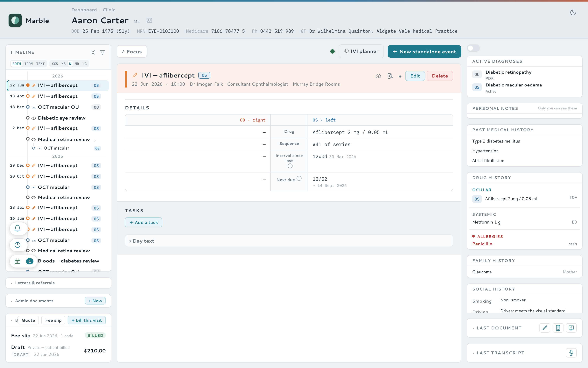Click syringe icon in event header
This screenshot has height=368, width=588.
coord(135,75)
